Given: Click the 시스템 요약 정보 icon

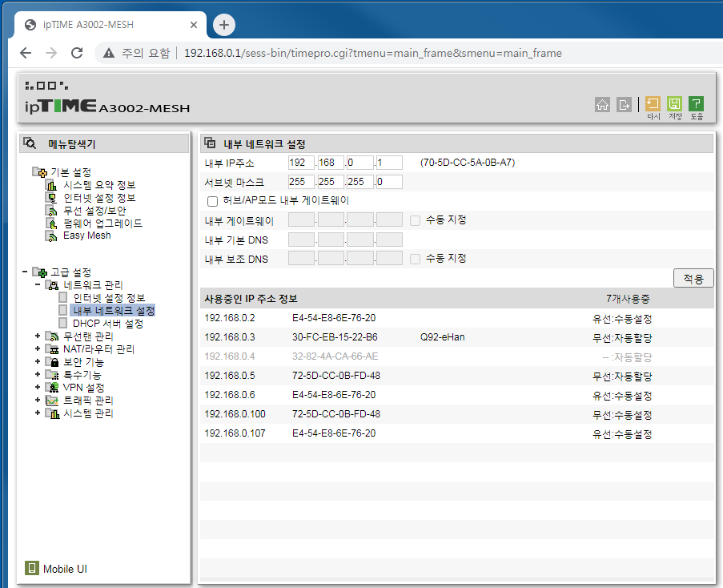Looking at the screenshot, I should (51, 185).
